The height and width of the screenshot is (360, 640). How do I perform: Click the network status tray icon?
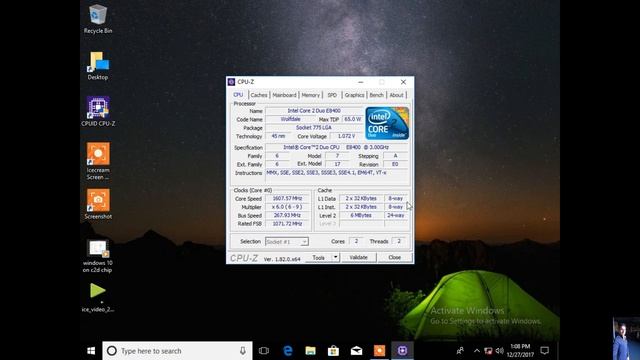488,351
